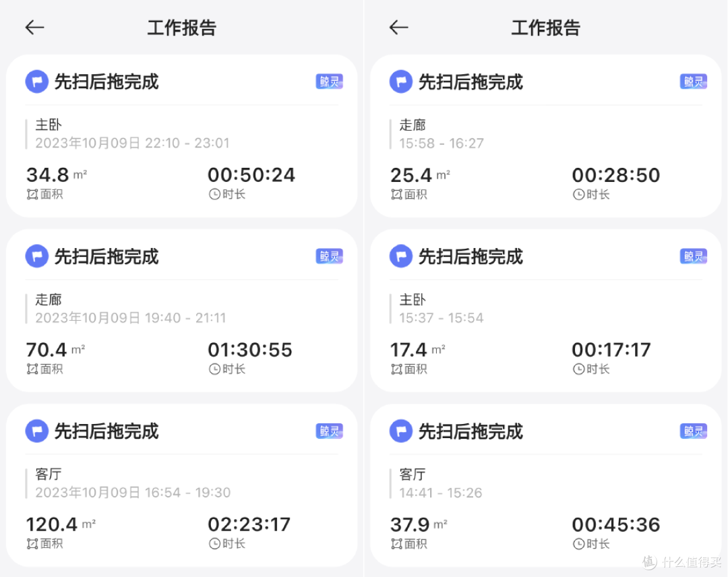Tap the 00:28:50 duration value

click(x=615, y=175)
